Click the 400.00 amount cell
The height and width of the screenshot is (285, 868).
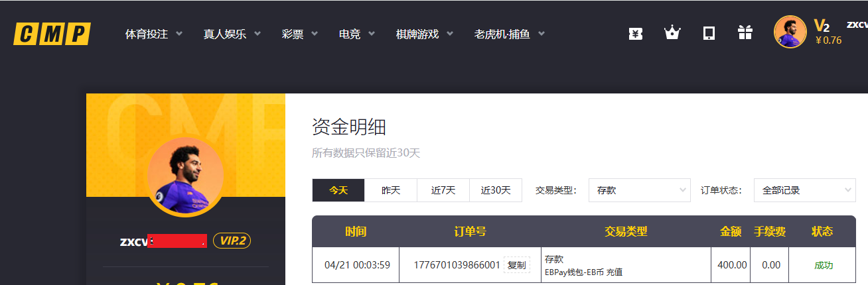[732, 265]
